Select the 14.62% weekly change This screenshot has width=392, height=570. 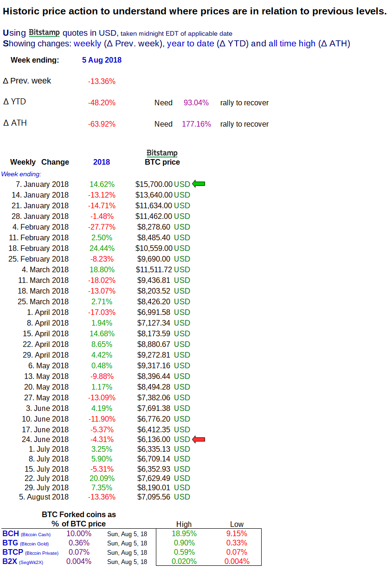(102, 184)
